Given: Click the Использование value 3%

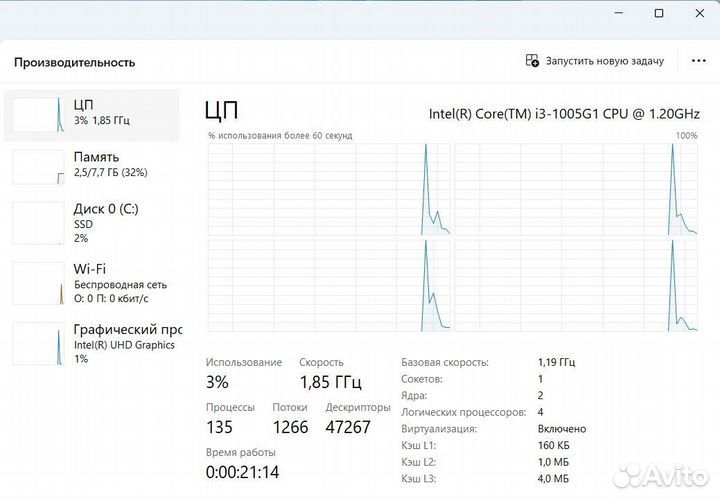Looking at the screenshot, I should pyautogui.click(x=217, y=382).
